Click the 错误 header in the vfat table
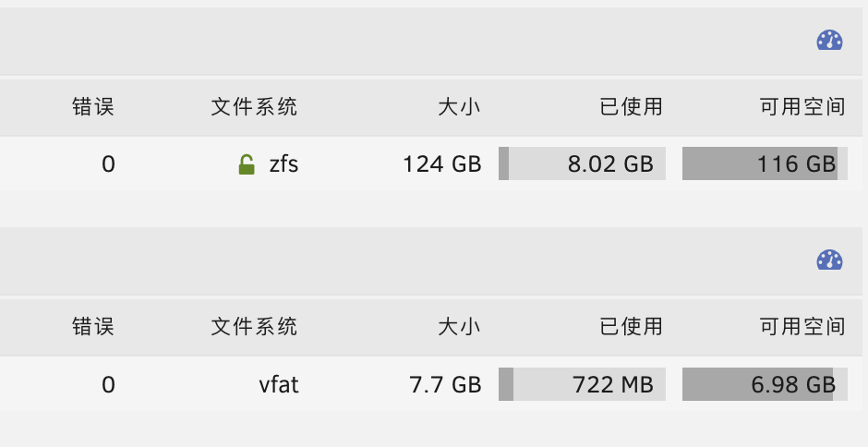Screen dimensions: 868x447 pos(93,326)
